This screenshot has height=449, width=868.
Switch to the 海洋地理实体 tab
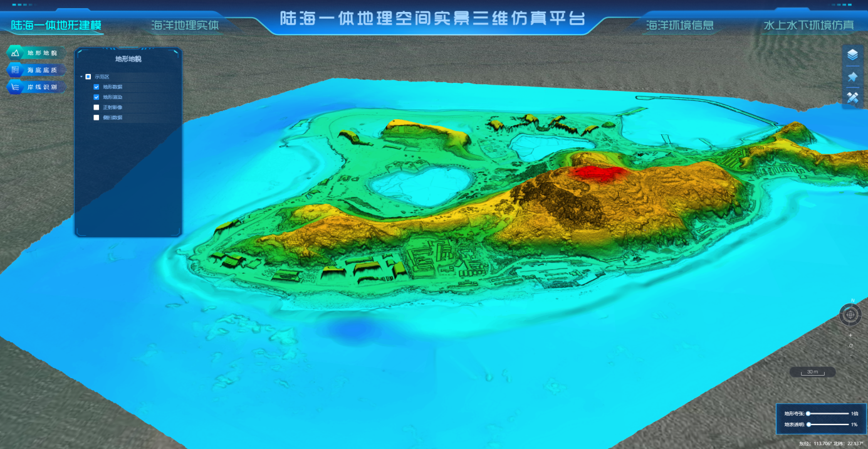185,26
